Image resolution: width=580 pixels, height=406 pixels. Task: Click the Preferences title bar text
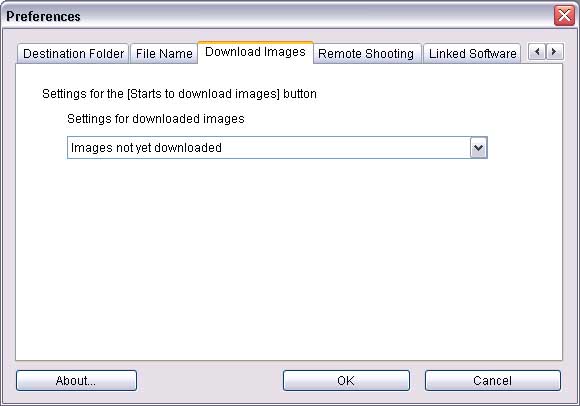(43, 16)
